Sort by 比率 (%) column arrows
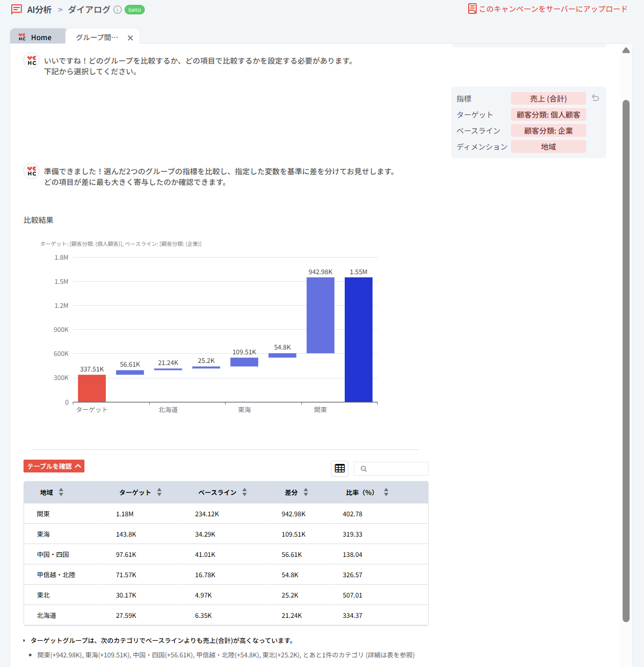The height and width of the screenshot is (667, 644). tap(386, 492)
